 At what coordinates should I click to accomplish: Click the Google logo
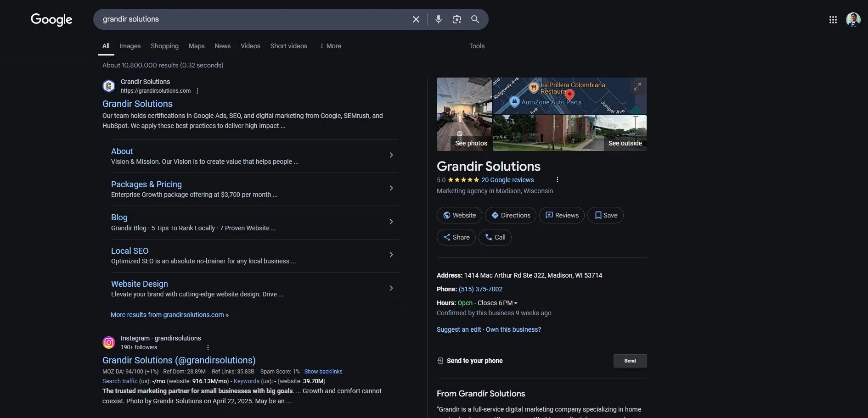tap(51, 19)
